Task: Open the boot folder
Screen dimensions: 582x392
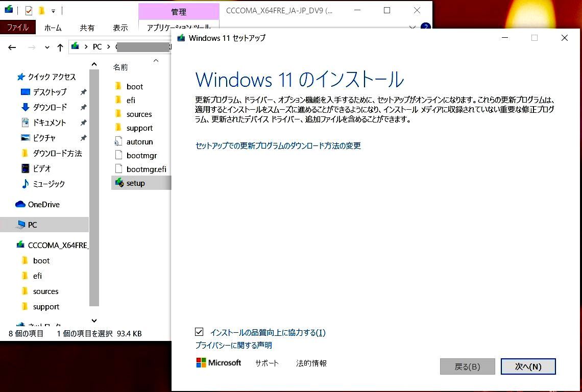Action: 135,86
